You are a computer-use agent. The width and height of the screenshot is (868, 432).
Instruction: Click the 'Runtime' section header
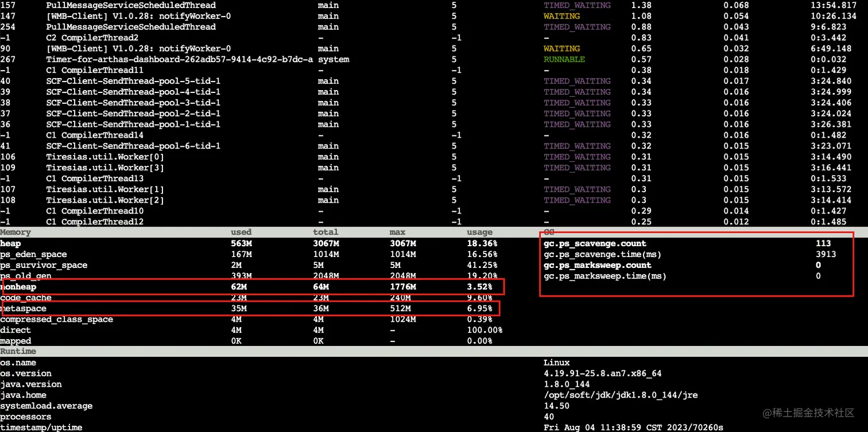[x=18, y=351]
